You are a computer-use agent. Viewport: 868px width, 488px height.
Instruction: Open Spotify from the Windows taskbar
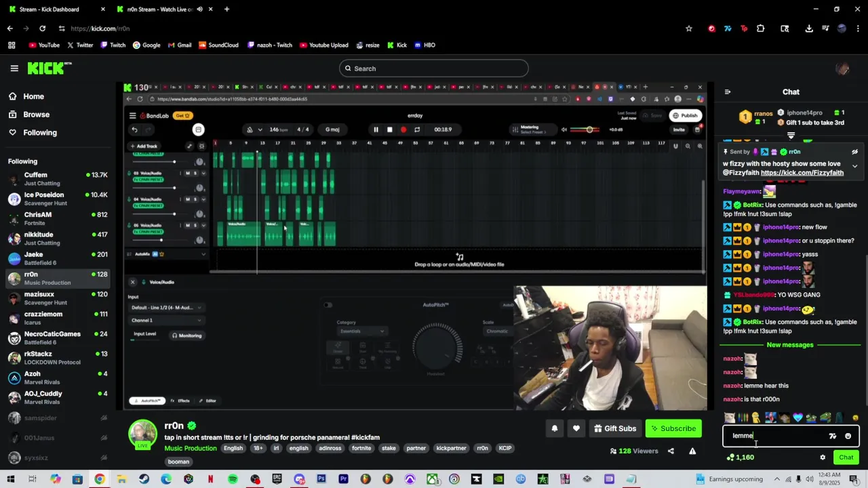click(233, 479)
